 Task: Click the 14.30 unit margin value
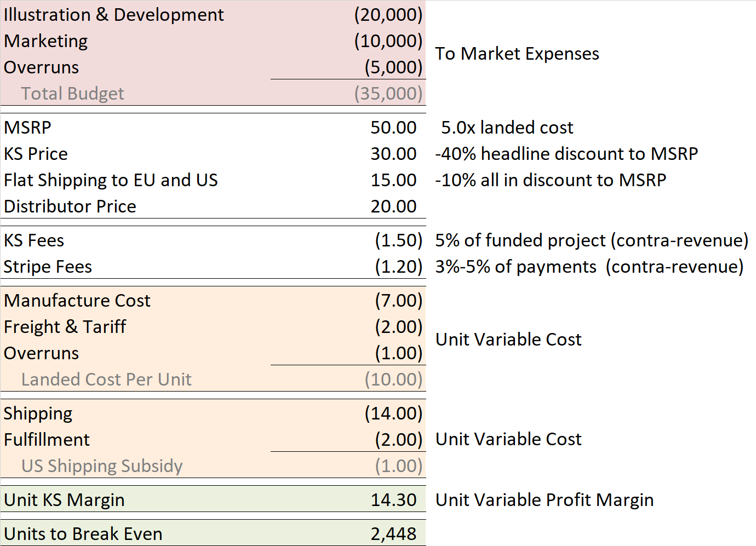tap(393, 500)
